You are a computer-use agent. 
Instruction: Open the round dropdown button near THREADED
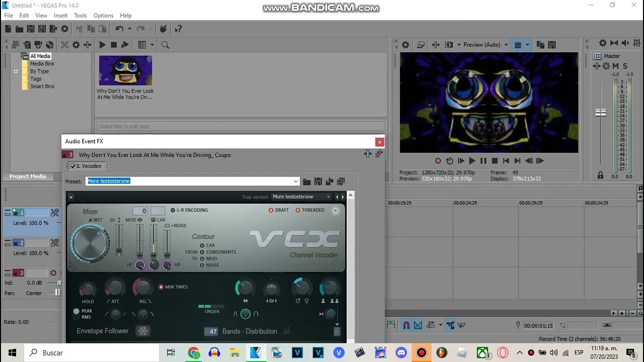pos(336,211)
